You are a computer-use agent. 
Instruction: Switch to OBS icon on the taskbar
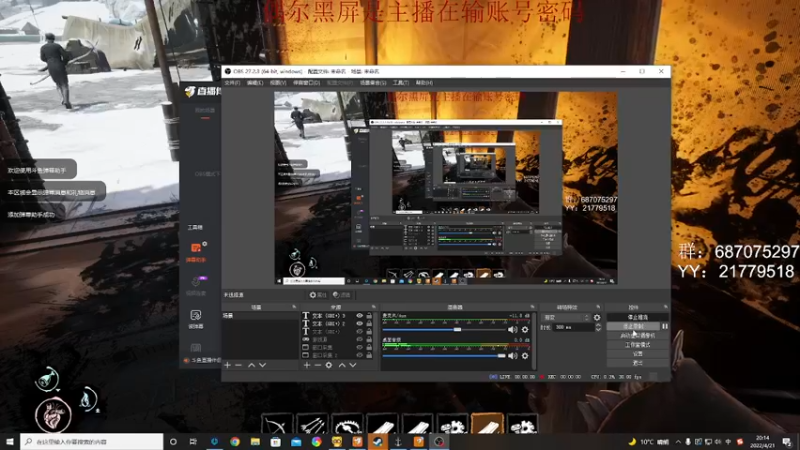tap(439, 441)
